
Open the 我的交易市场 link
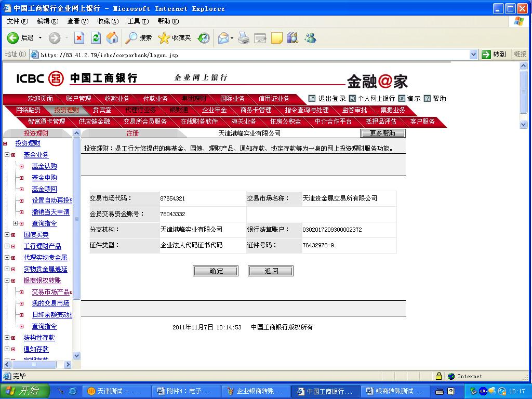(x=50, y=303)
